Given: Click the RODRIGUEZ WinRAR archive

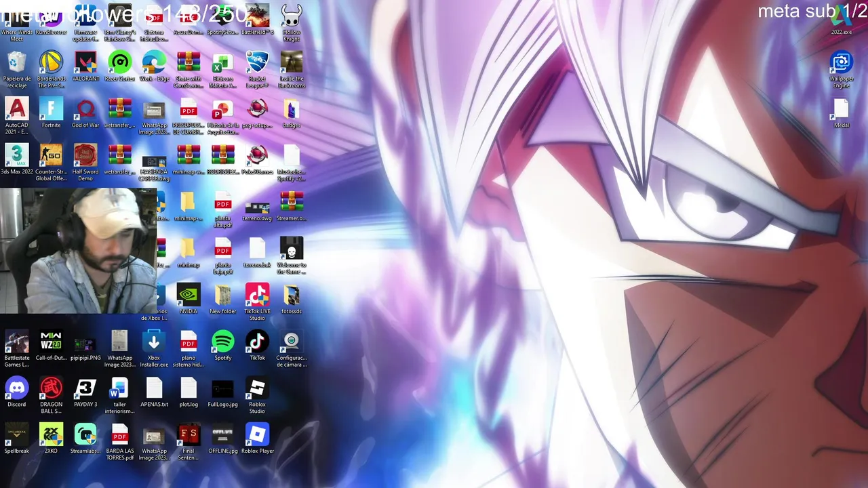Looking at the screenshot, I should 222,159.
